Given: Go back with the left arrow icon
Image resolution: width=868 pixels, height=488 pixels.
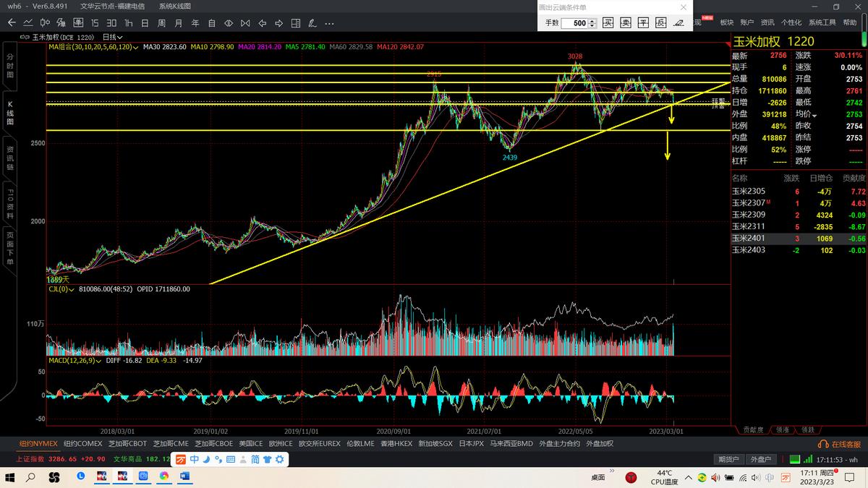Looking at the screenshot, I should tap(10, 22).
